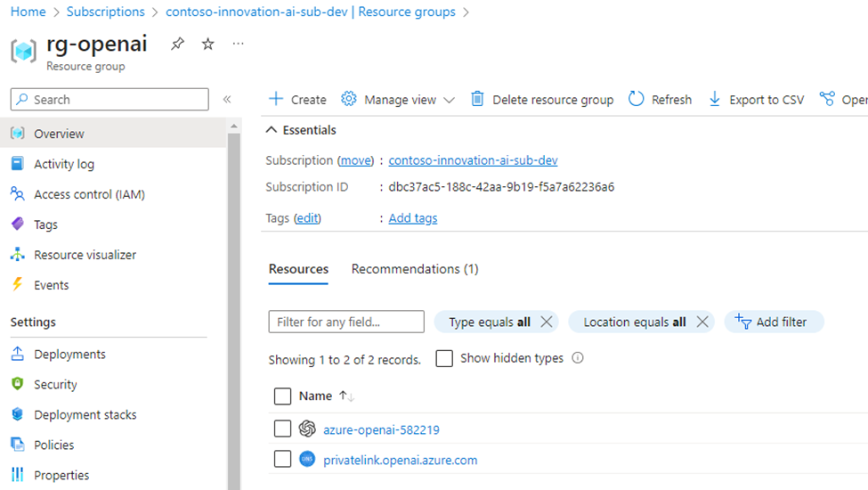The width and height of the screenshot is (868, 490).
Task: Click Add tags link
Action: 413,218
